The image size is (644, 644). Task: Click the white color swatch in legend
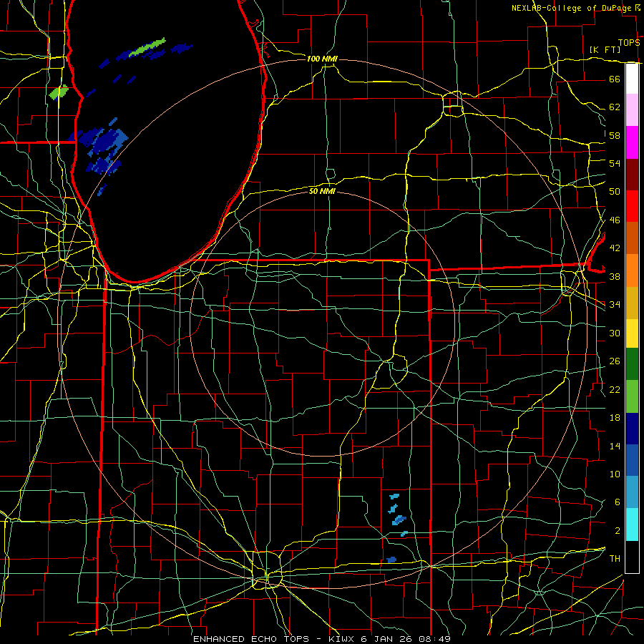[x=632, y=79]
